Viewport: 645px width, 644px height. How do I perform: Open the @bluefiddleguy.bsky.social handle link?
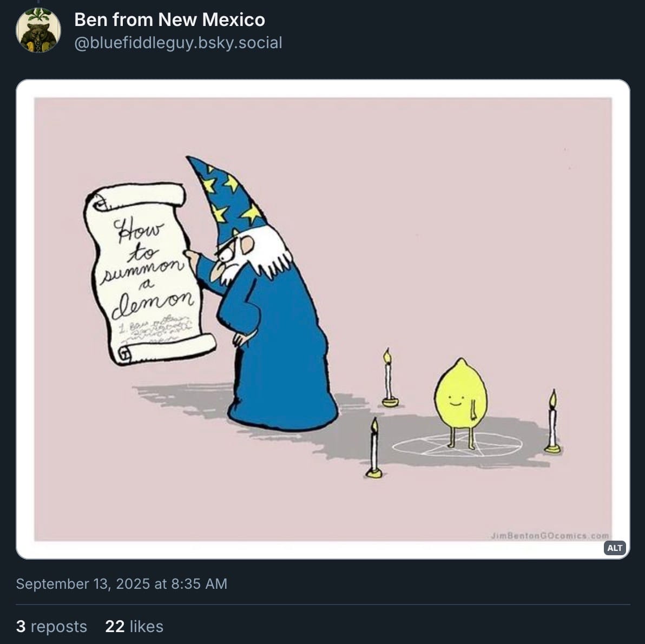[x=178, y=43]
